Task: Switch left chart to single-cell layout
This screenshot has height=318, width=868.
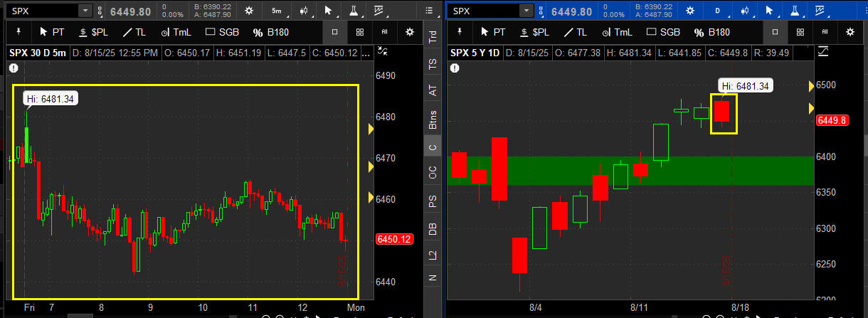Action: pyautogui.click(x=335, y=32)
